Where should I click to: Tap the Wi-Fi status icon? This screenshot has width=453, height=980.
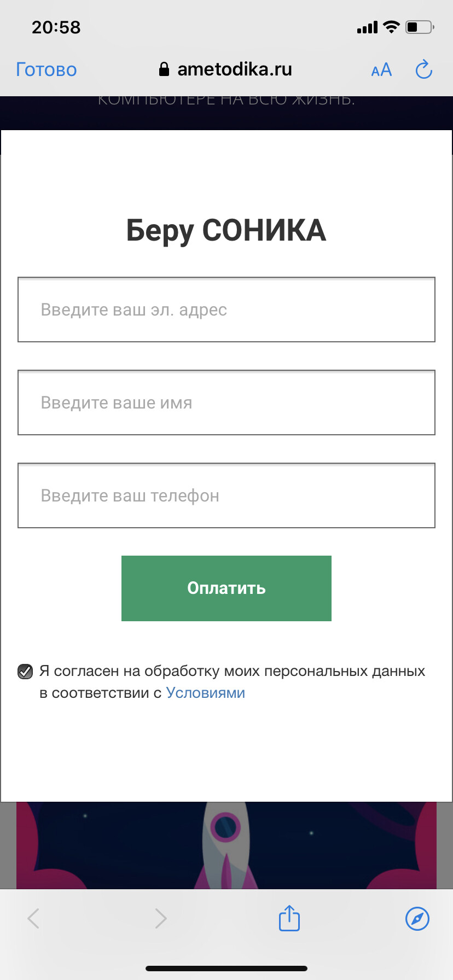(391, 27)
